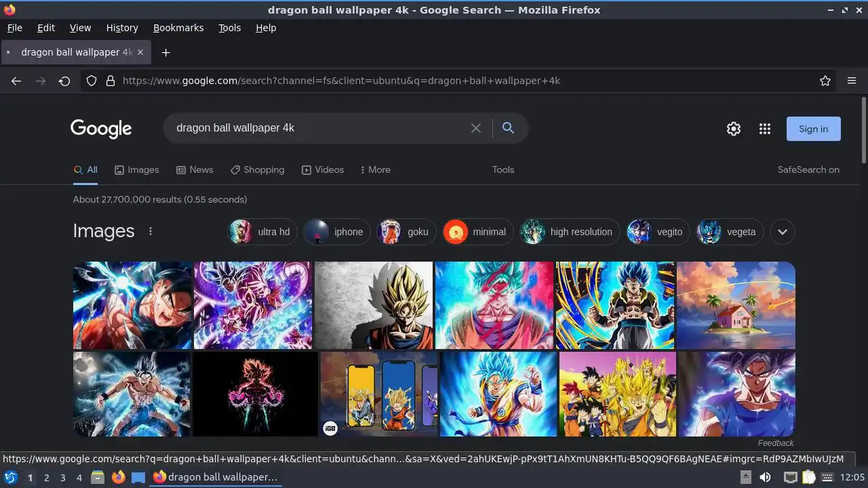Open the Help menu
This screenshot has height=488, width=868.
pos(266,28)
